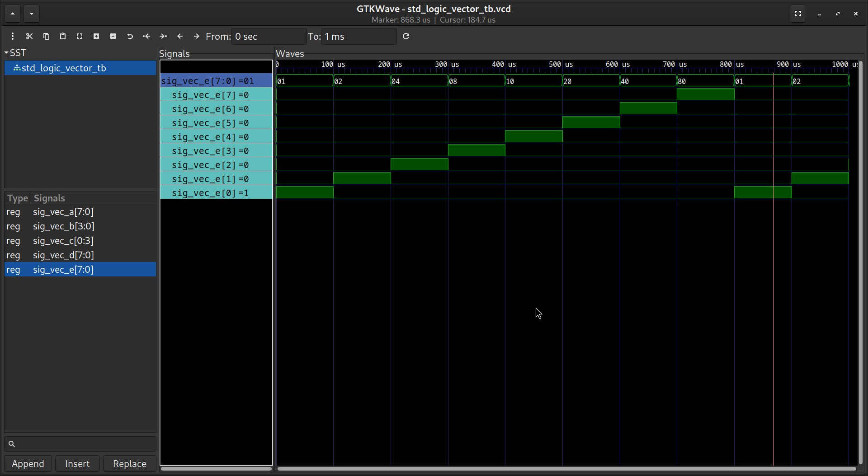The width and height of the screenshot is (868, 476).
Task: Find next edge with right-arrow-dot icon
Action: 163,36
